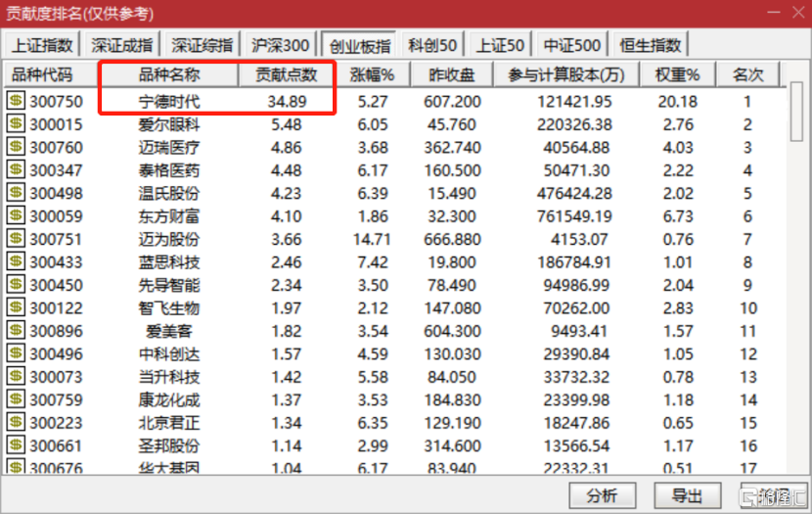Select stock name 迈瑞医疗
Image resolution: width=812 pixels, height=514 pixels.
pyautogui.click(x=169, y=147)
